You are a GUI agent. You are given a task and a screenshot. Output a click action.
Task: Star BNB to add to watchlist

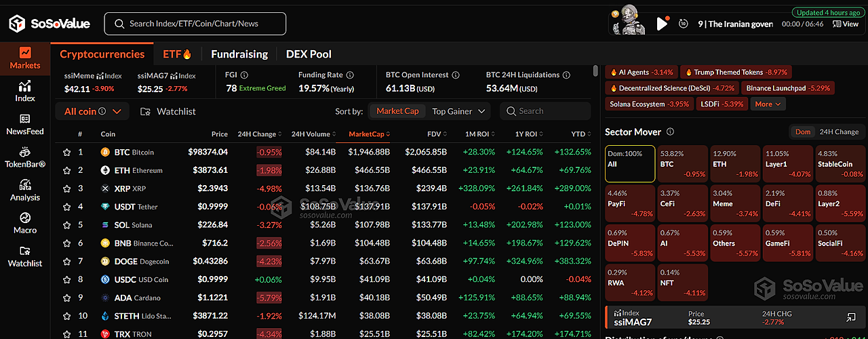coord(66,243)
